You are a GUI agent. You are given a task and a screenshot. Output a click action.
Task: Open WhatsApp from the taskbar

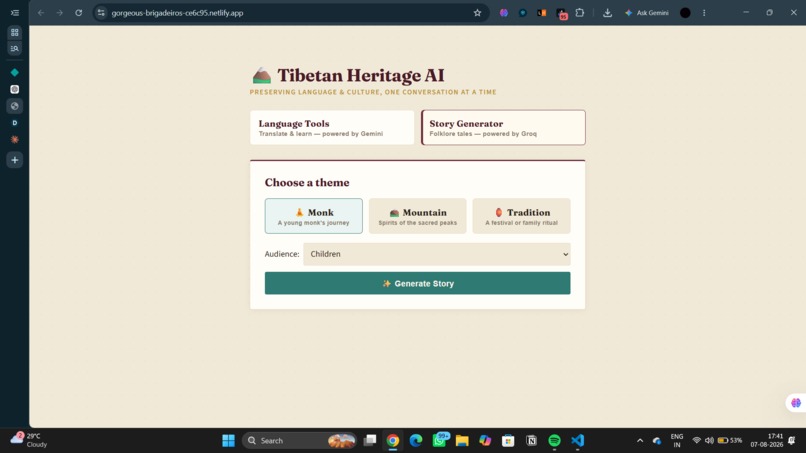[440, 440]
